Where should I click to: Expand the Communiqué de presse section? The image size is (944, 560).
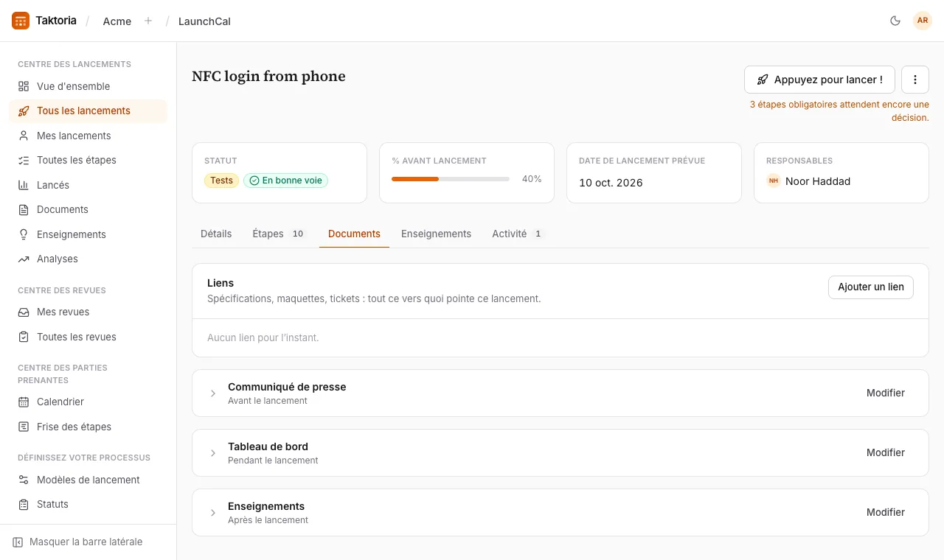(x=213, y=393)
